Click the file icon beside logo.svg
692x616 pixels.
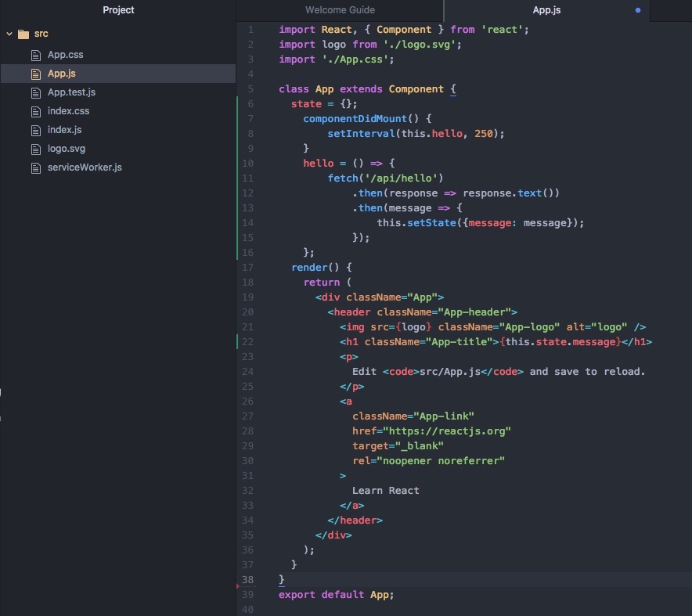click(x=36, y=149)
